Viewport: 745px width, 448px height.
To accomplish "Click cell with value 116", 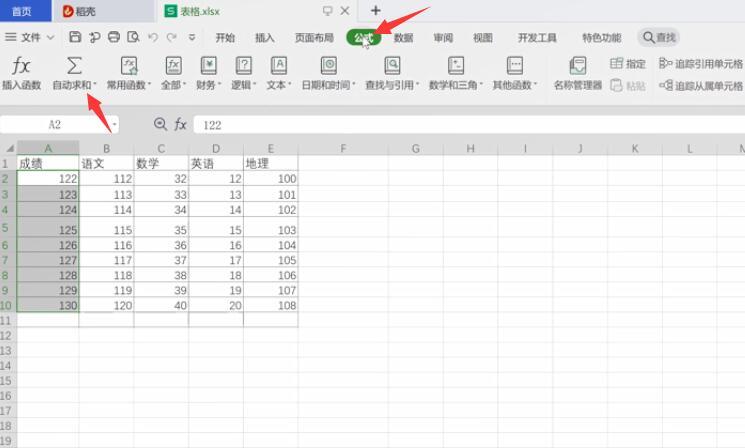I will pyautogui.click(x=106, y=245).
